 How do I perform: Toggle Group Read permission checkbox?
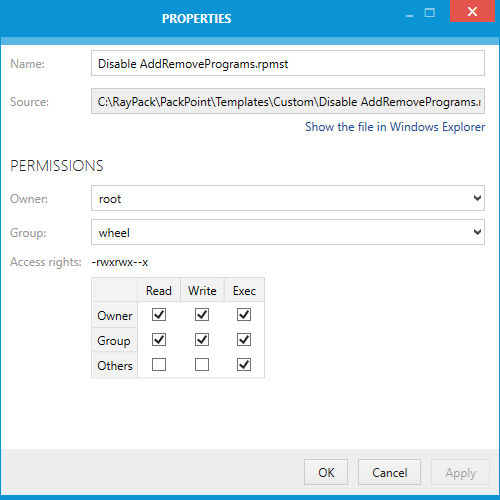tap(159, 340)
